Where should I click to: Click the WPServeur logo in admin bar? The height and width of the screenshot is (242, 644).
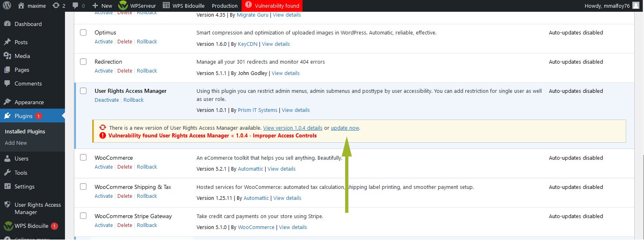coord(123,6)
